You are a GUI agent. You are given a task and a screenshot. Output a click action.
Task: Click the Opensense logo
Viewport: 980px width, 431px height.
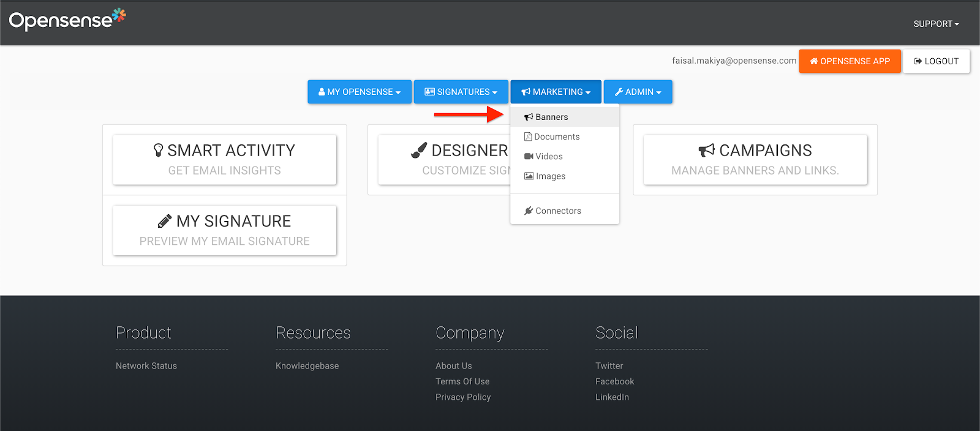click(x=67, y=20)
